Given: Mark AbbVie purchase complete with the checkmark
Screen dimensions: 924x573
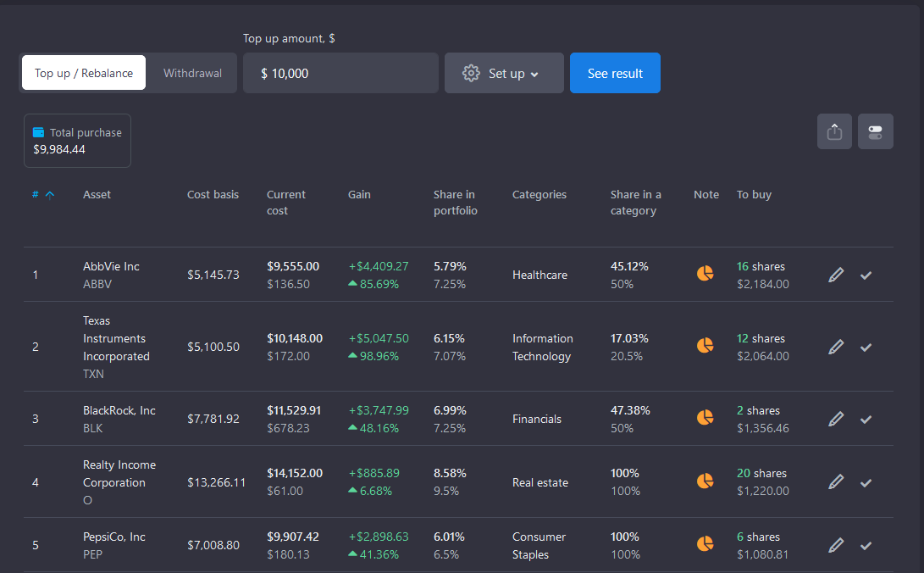Looking at the screenshot, I should click(866, 275).
